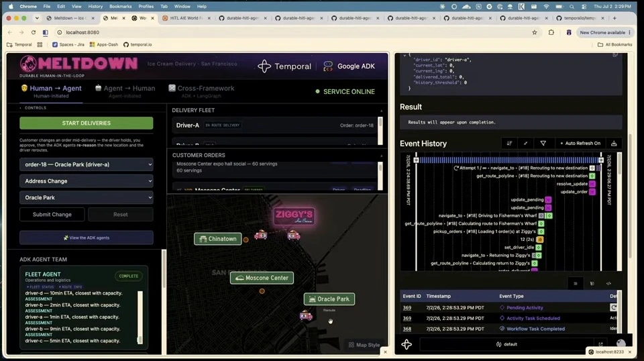Open the Oracle Park destination dropdown
Image resolution: width=644 pixels, height=361 pixels.
[87, 197]
